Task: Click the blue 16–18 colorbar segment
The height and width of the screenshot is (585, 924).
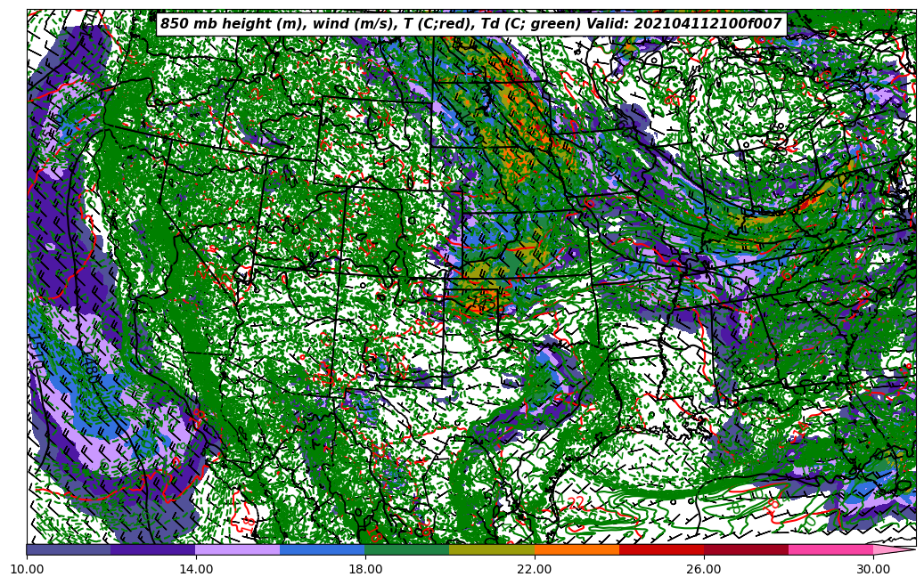Action: 323,550
